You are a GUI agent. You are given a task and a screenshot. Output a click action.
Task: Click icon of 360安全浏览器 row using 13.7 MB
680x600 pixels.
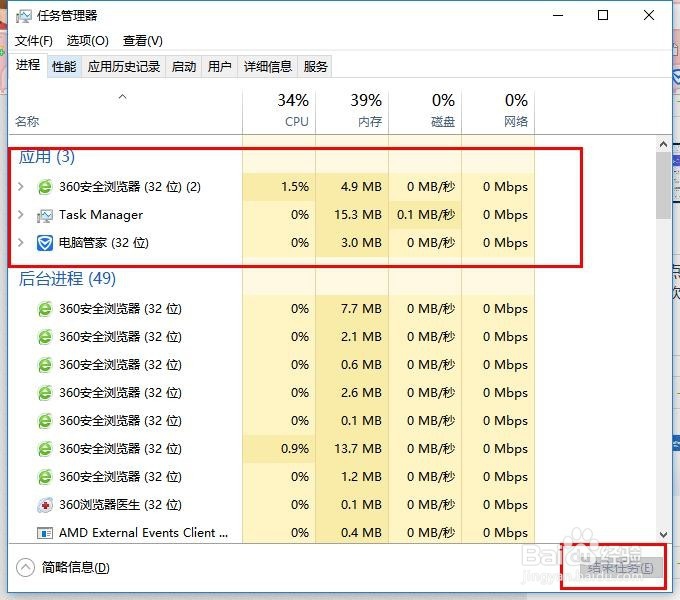pos(45,449)
